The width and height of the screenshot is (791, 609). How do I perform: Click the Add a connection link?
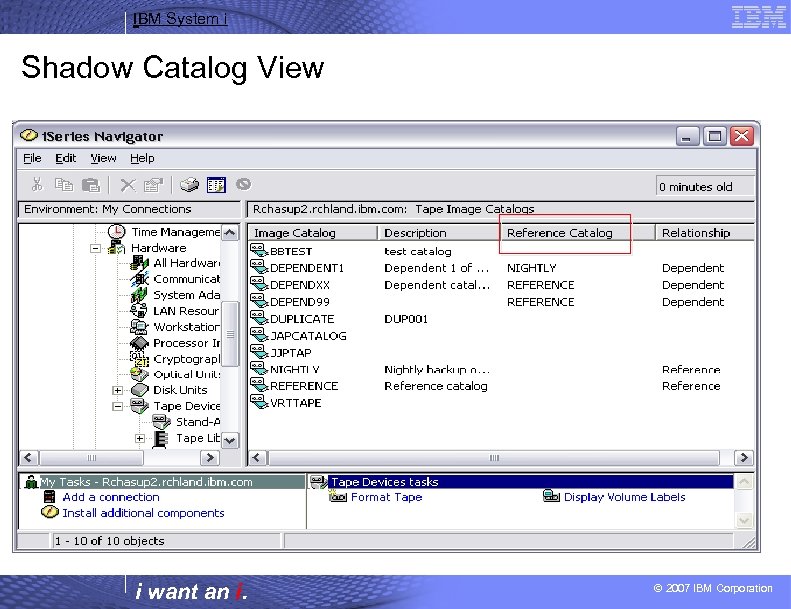pyautogui.click(x=111, y=497)
